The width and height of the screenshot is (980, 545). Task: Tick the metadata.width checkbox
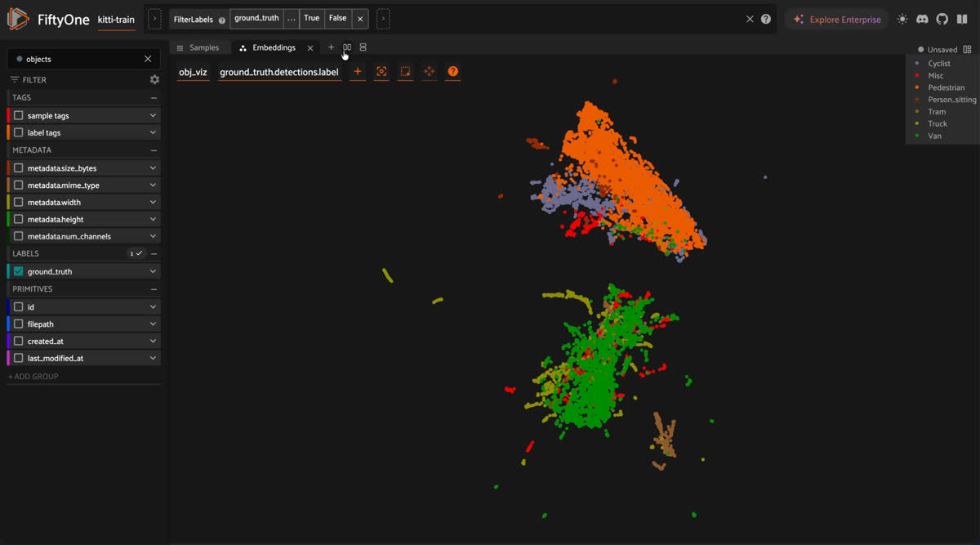click(x=19, y=202)
